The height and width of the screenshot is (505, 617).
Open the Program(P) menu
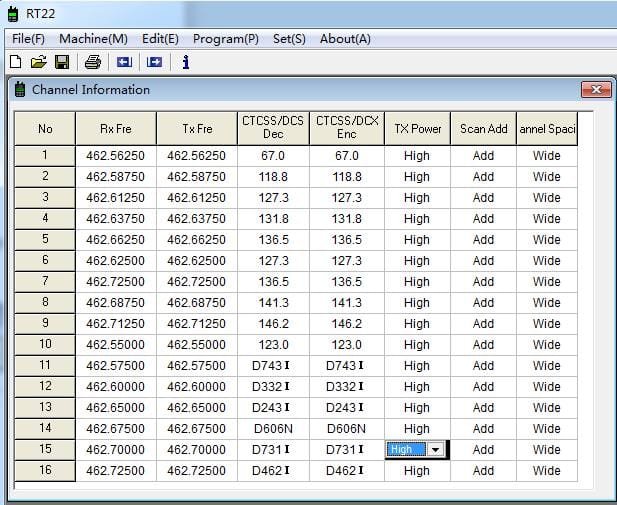point(225,39)
